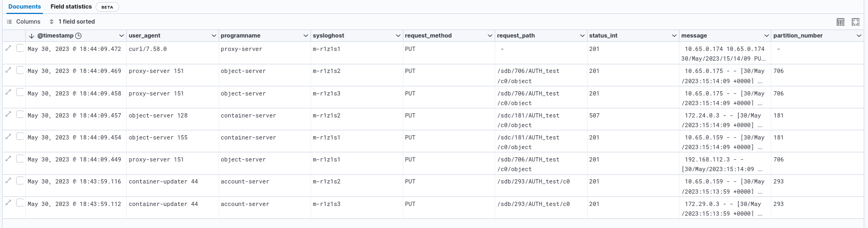
Task: Expand the 507 status document row
Action: 8,114
